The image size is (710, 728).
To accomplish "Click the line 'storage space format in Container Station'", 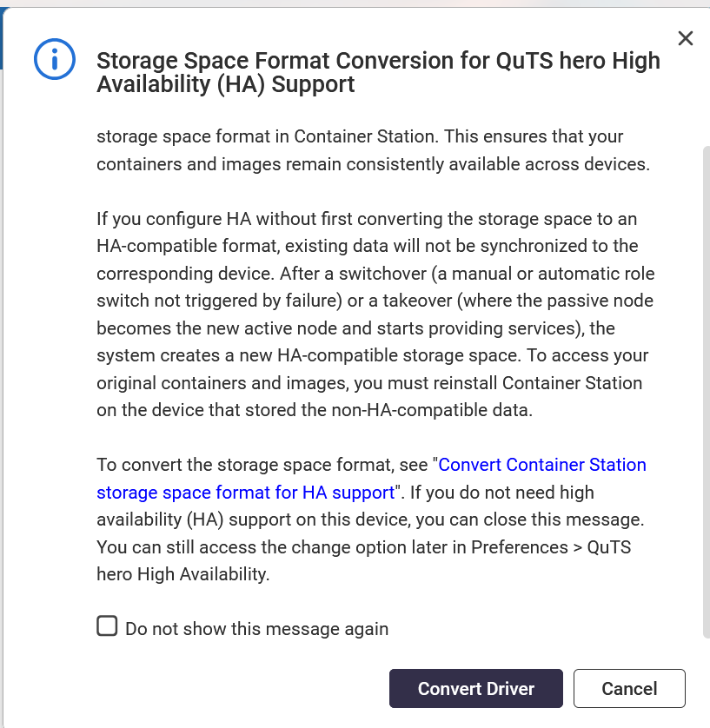I will click(x=360, y=136).
